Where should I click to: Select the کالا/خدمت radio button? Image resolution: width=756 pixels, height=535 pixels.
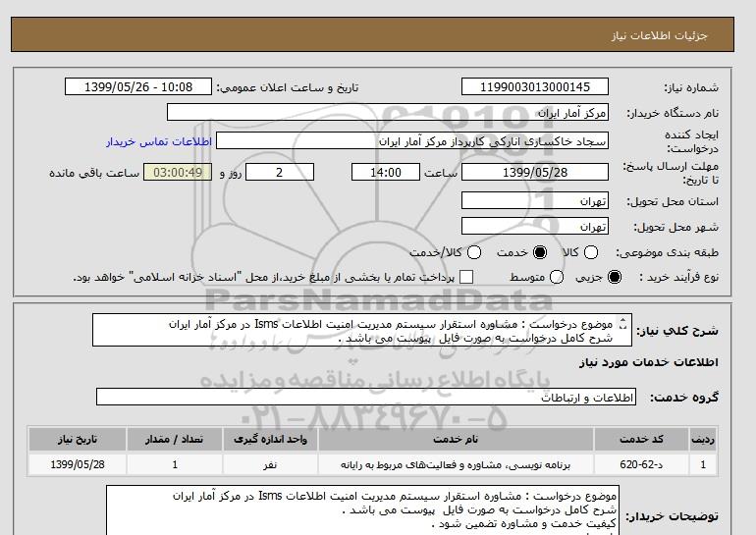474,252
